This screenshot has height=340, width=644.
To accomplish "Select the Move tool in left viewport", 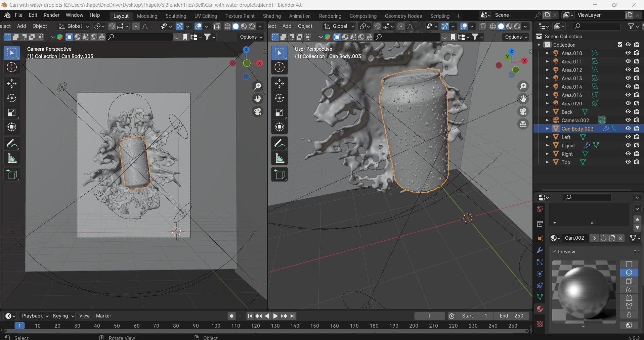I will [12, 84].
